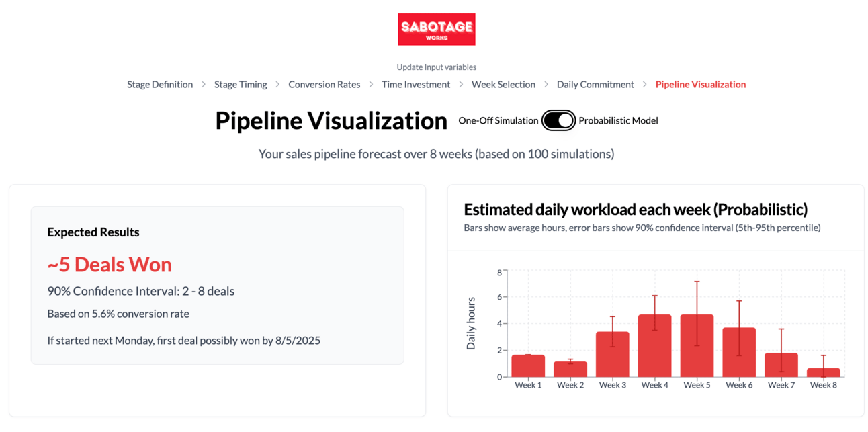Go to Week Selection step
The height and width of the screenshot is (432, 868).
[503, 85]
